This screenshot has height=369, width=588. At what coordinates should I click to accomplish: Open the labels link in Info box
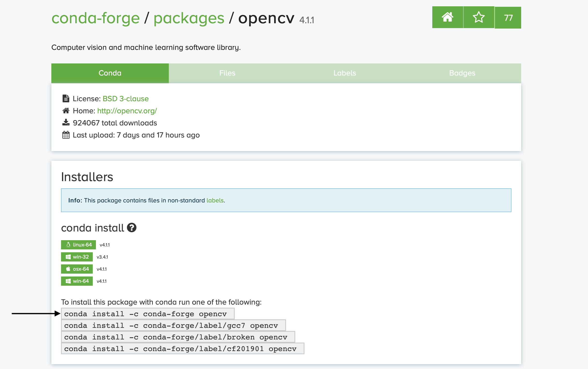(215, 200)
